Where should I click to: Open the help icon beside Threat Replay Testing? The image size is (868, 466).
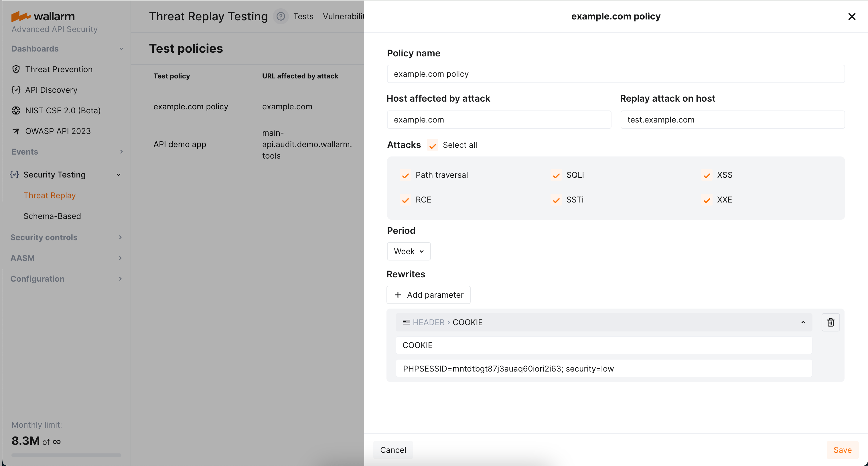coord(280,16)
